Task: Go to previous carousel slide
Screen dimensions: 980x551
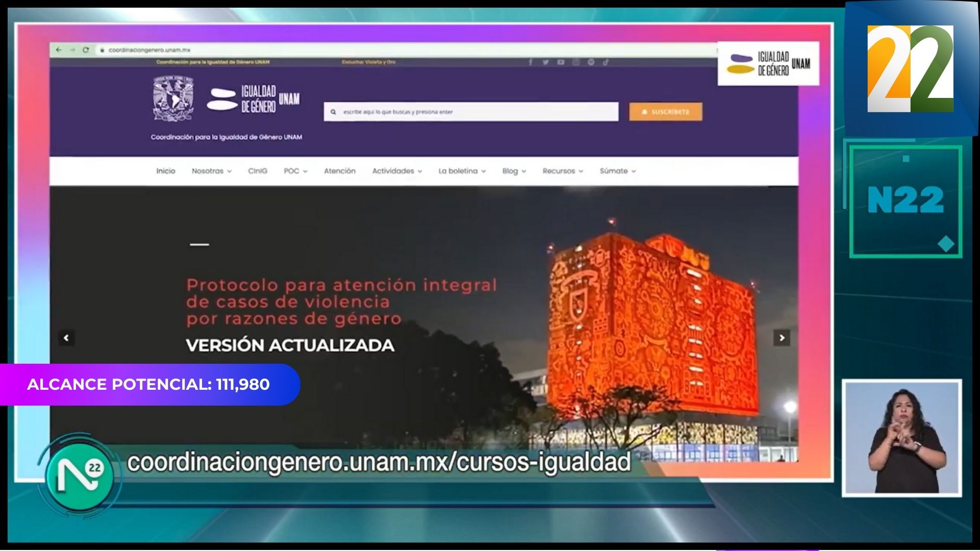Action: [66, 338]
